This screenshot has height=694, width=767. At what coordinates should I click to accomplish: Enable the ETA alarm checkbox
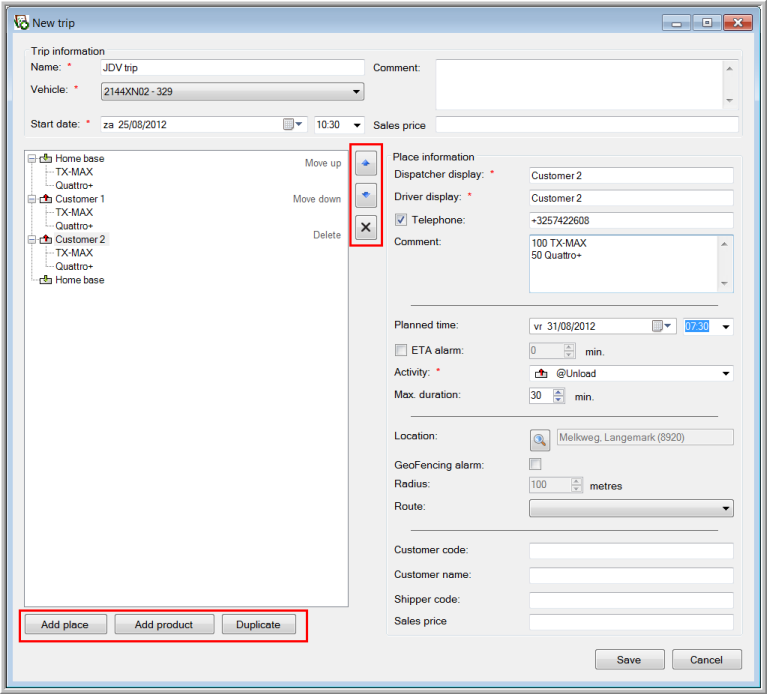click(401, 350)
